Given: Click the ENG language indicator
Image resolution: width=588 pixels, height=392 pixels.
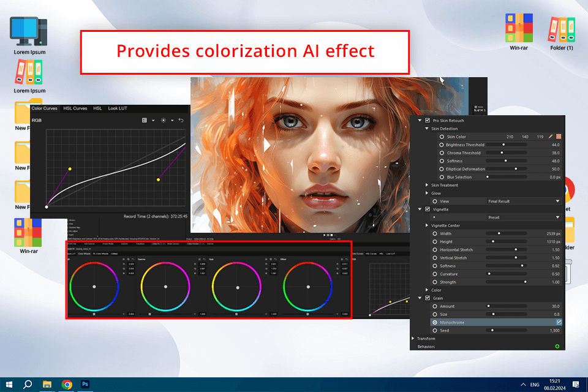Looking at the screenshot, I should [x=535, y=385].
